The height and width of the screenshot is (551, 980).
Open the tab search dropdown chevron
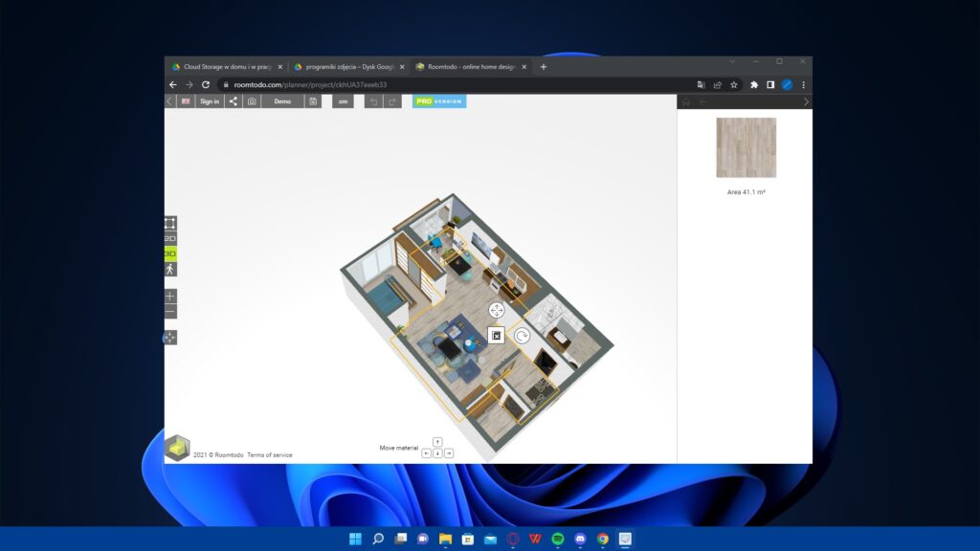point(732,61)
